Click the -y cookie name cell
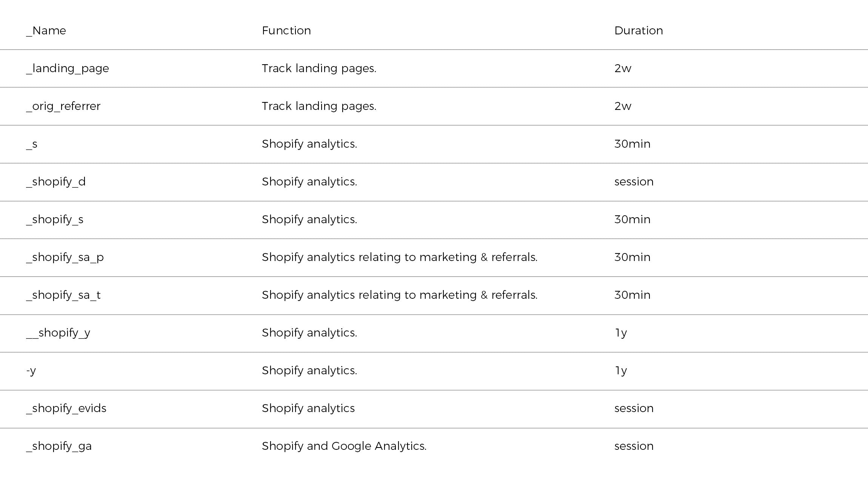This screenshot has height=491, width=868. pyautogui.click(x=31, y=371)
